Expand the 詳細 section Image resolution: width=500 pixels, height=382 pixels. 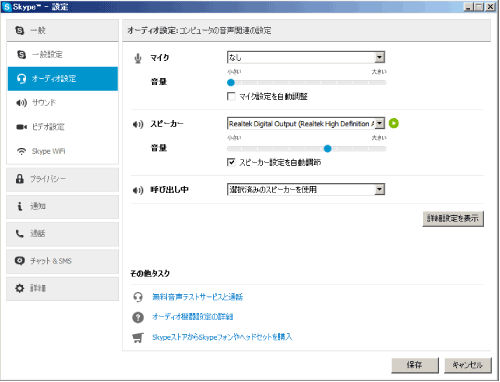(x=62, y=288)
